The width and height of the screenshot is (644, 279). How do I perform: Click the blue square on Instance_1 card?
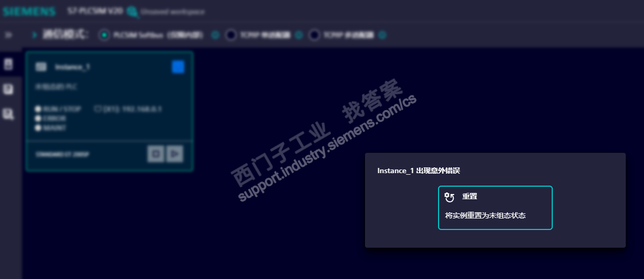tap(178, 67)
